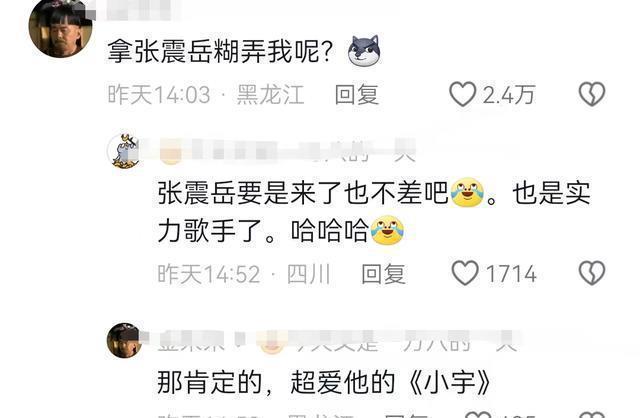Viewport: 640px width, 418px height.
Task: Select the reply text 张震岳要是来了也不差吧
Action: [303, 193]
